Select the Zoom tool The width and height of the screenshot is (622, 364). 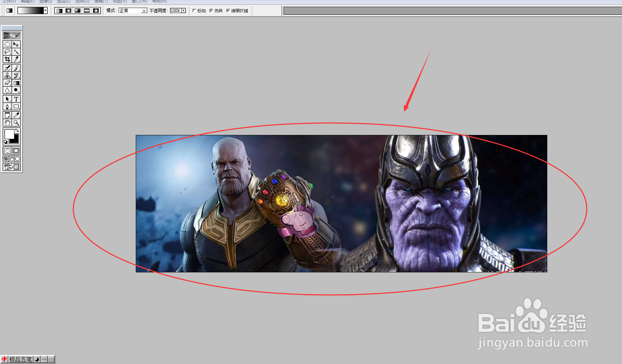coord(16,123)
